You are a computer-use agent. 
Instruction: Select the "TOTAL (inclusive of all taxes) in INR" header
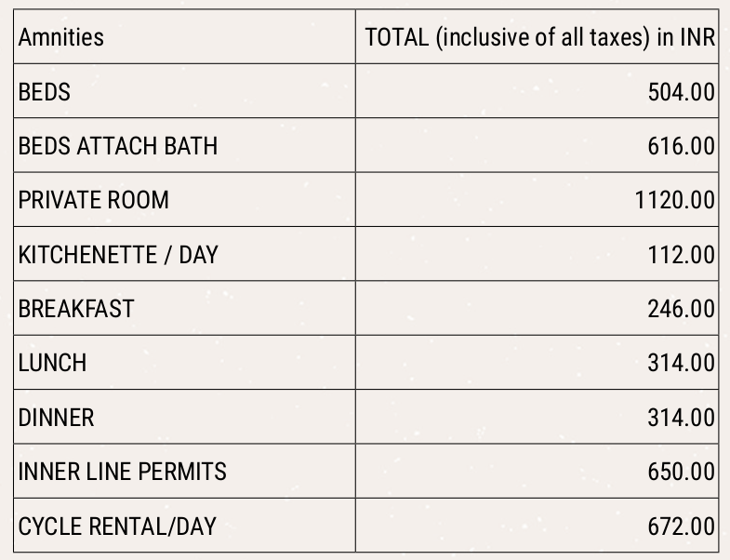point(539,37)
